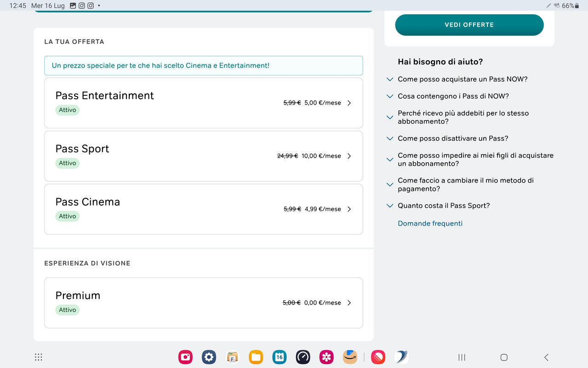Select the Pass Sport title
The width and height of the screenshot is (588, 368).
pos(82,149)
